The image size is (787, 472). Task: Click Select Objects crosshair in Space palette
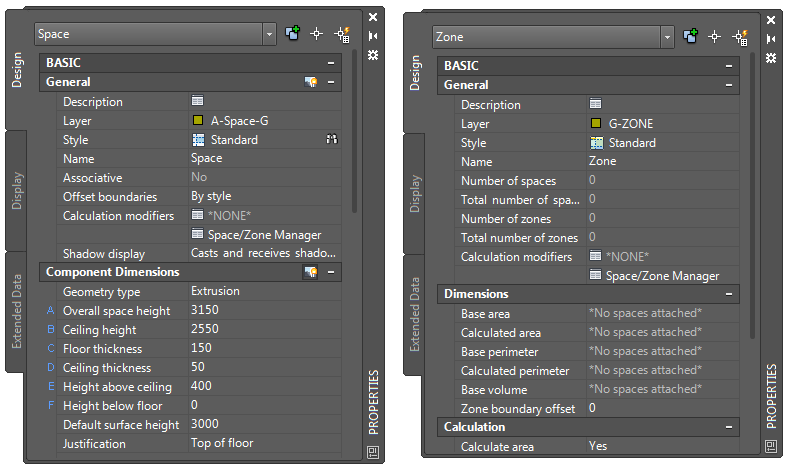coord(317,34)
